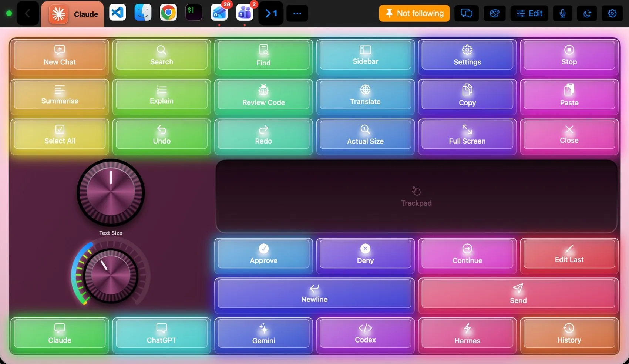Open the color palette theme icon
The image size is (629, 364).
(495, 13)
